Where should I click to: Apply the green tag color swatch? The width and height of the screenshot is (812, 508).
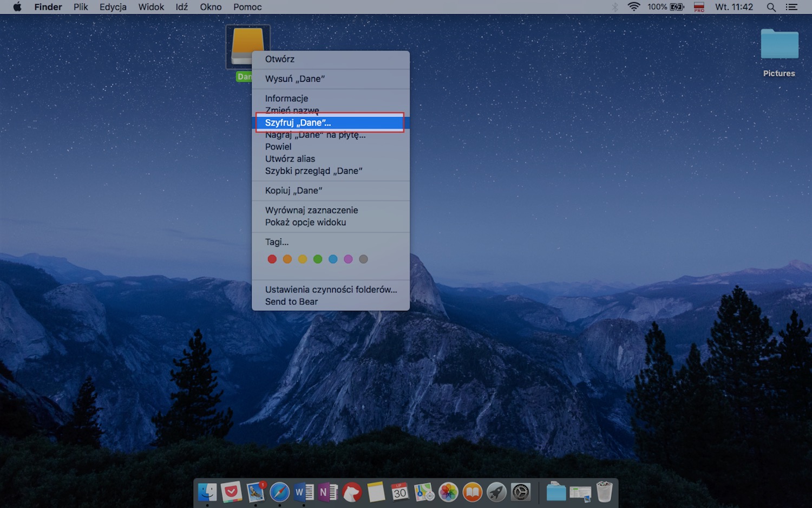(318, 259)
